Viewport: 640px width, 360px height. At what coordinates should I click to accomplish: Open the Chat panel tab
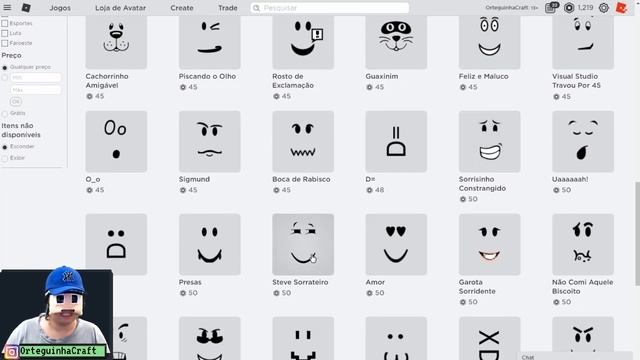[x=576, y=356]
